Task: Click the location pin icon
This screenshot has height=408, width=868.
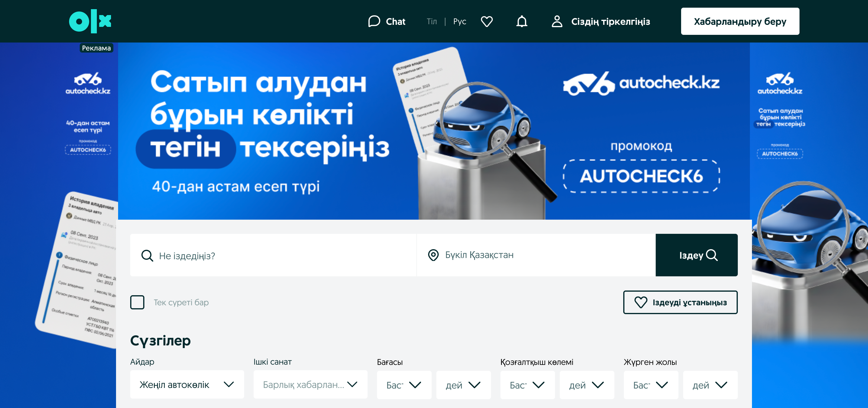Action: click(x=433, y=255)
